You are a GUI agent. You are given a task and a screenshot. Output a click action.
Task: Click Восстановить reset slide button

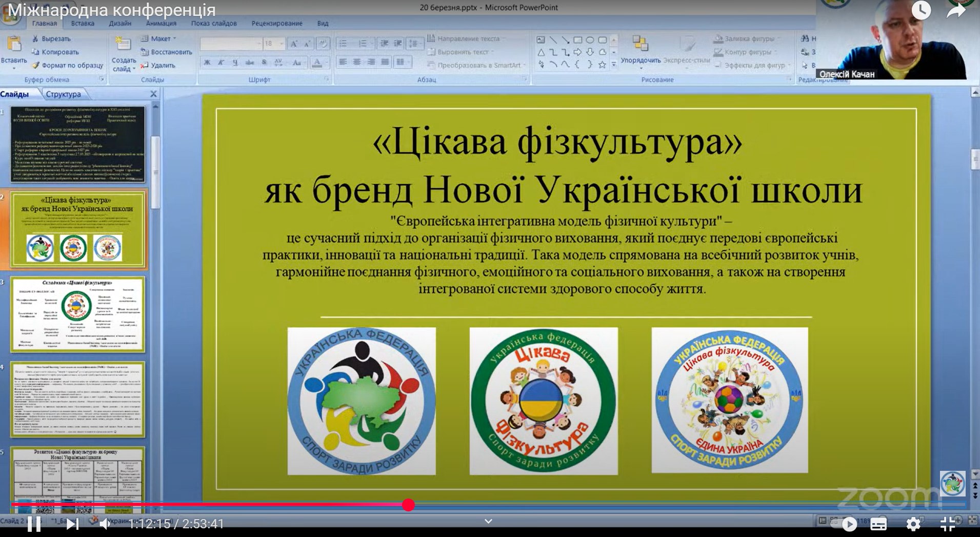point(167,52)
